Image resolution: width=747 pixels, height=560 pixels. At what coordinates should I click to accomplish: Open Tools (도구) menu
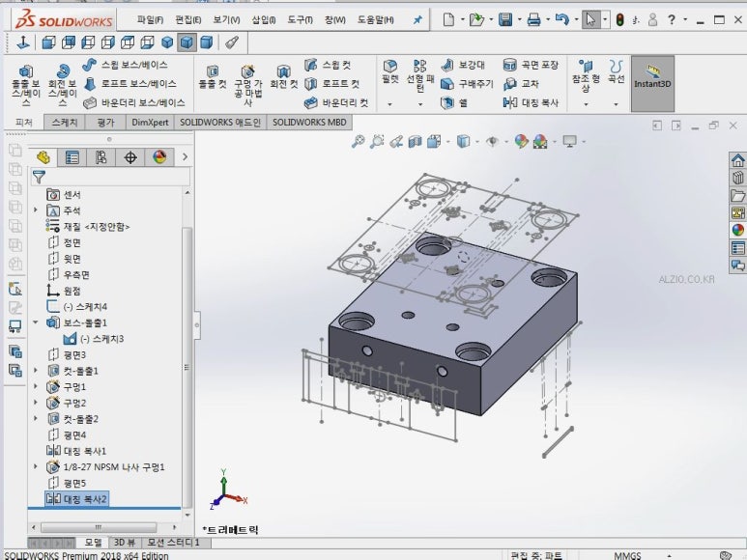(x=301, y=20)
